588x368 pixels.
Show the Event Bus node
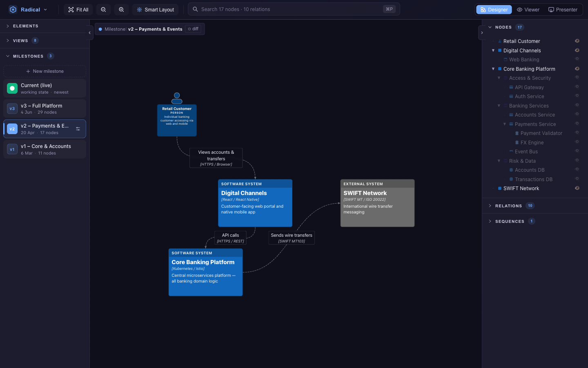577,151
